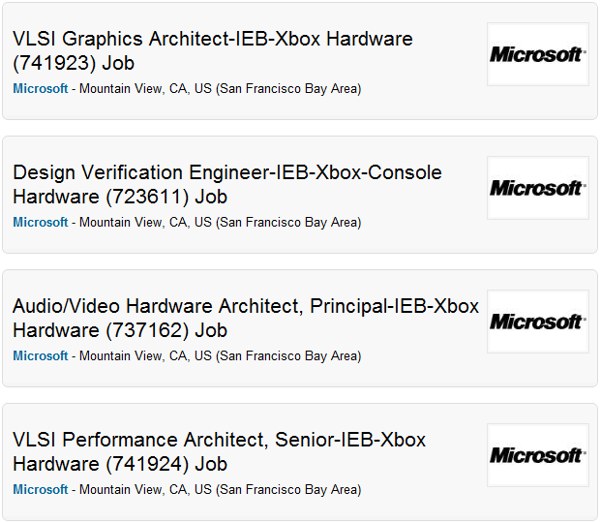Click Microsoft logo beside Design Verification Engineer job

tap(537, 188)
